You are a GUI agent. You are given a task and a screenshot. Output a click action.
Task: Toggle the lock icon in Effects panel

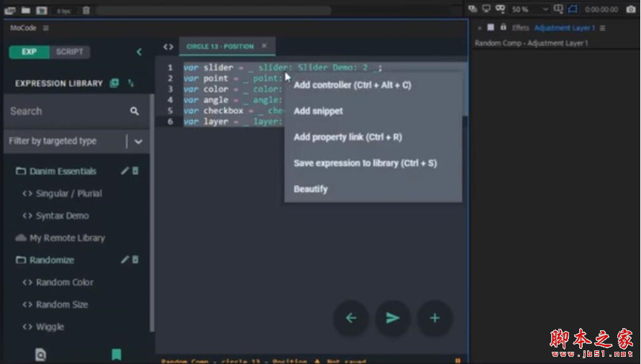[504, 27]
